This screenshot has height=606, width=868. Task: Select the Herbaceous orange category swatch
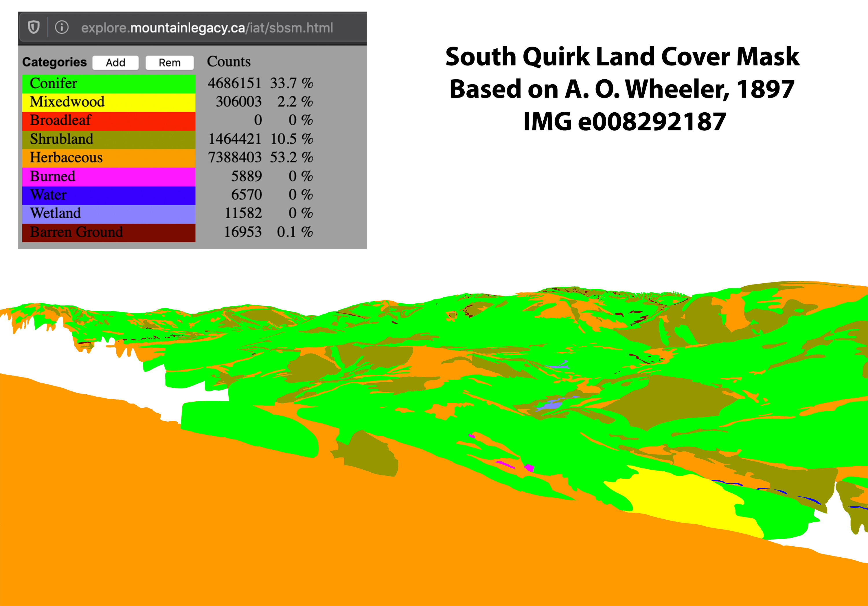tap(108, 158)
